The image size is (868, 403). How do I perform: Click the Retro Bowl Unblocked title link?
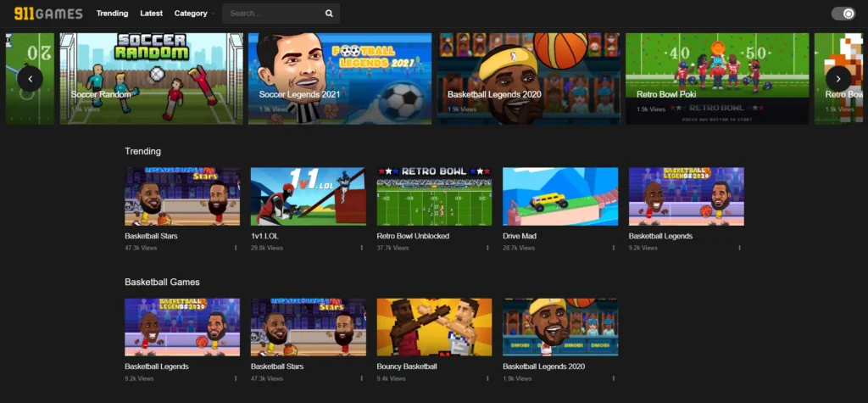point(413,236)
